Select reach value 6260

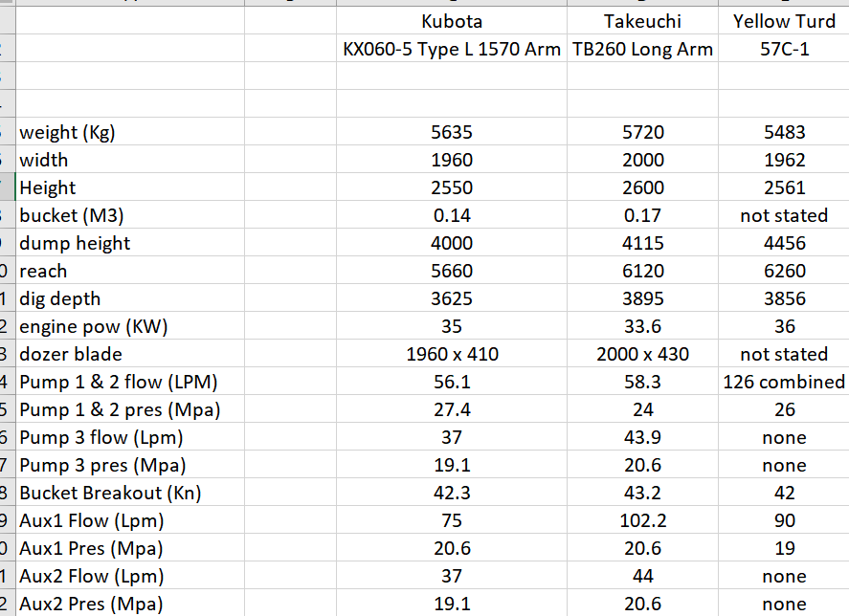click(x=784, y=271)
